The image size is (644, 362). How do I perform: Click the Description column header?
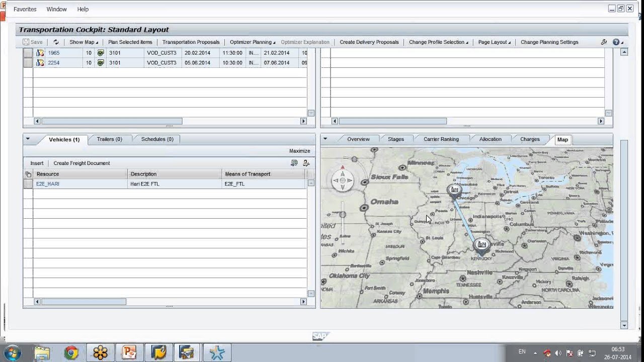pos(175,174)
